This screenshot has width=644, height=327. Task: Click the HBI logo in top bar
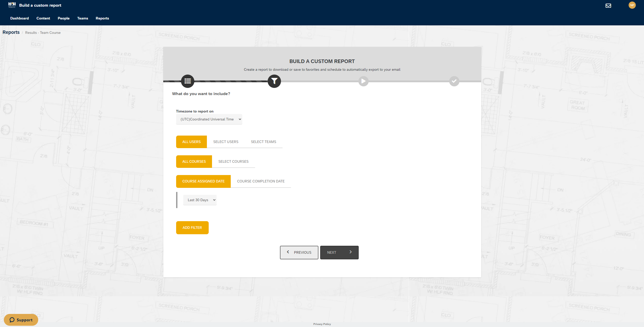[x=12, y=5]
